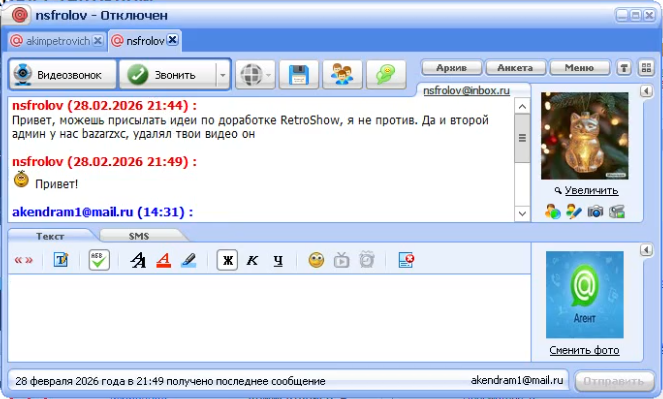Click the add contact people icon under avatar
This screenshot has width=663, height=399.
coord(553,211)
